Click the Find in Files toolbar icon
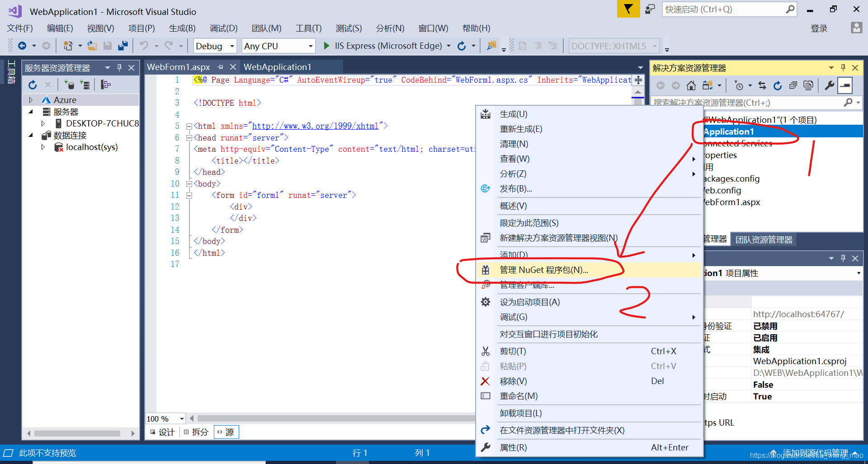 (491, 46)
